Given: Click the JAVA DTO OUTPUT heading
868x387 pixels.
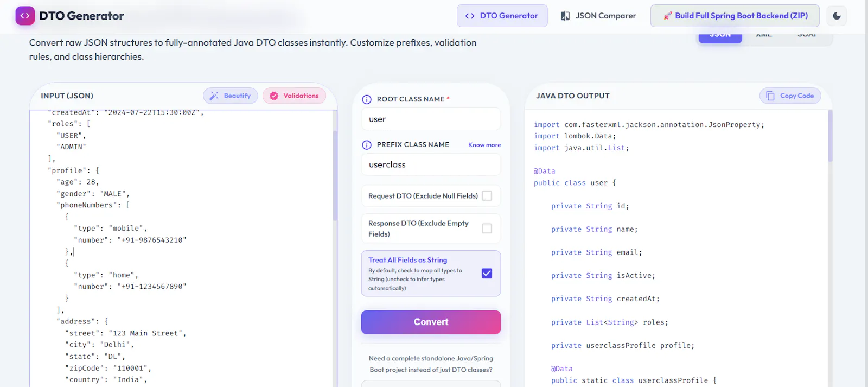Looking at the screenshot, I should coord(573,96).
